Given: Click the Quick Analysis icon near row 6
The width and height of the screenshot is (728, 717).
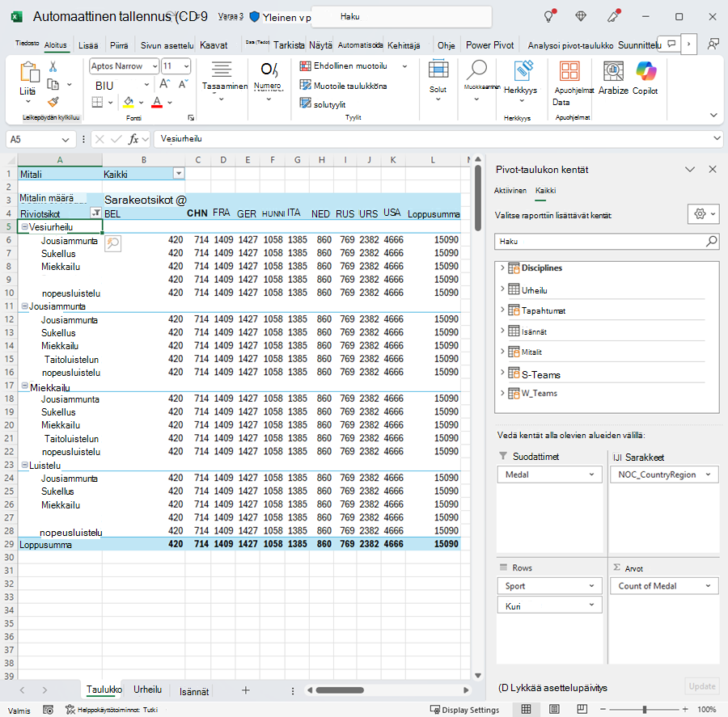Looking at the screenshot, I should 112,243.
